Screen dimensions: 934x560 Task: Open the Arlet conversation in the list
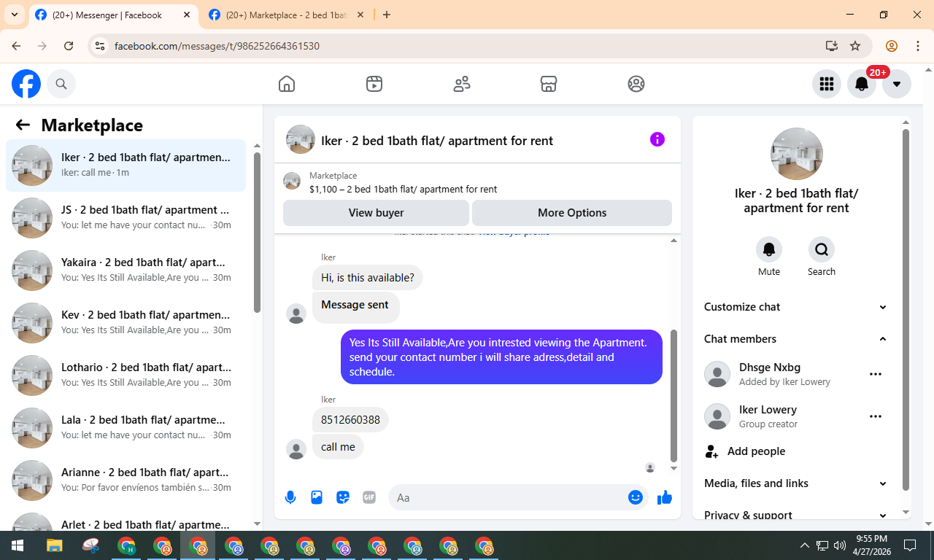[x=126, y=520]
